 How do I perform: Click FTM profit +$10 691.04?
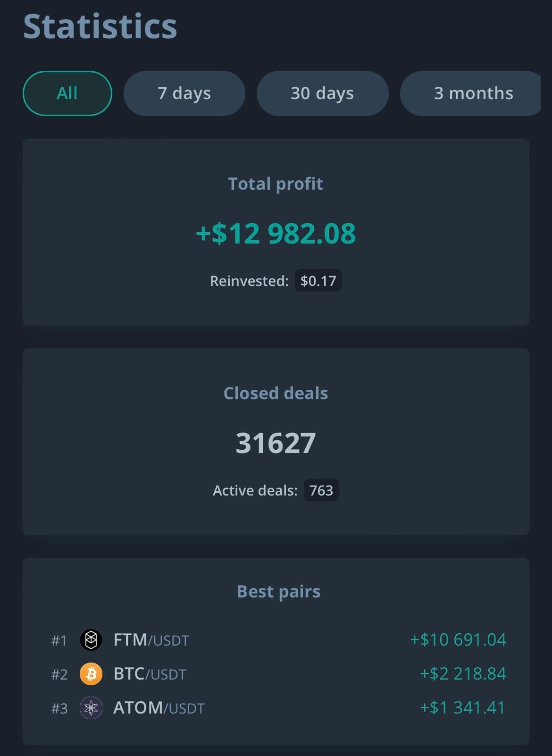(458, 640)
